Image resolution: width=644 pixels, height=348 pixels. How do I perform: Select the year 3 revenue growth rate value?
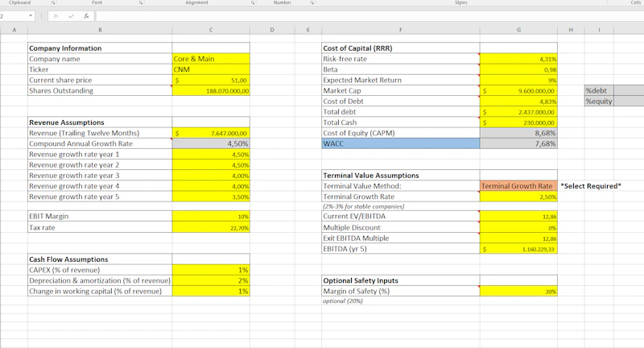pos(211,176)
